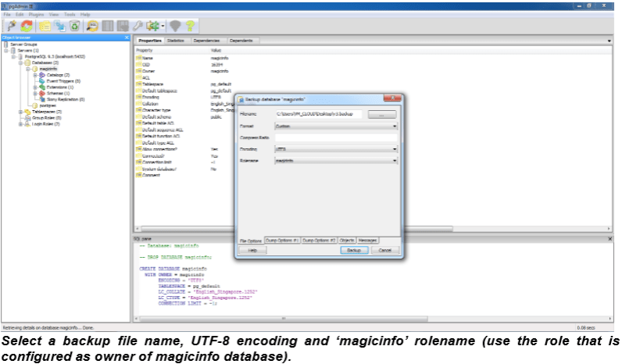Select the File Options tab

[x=251, y=241]
